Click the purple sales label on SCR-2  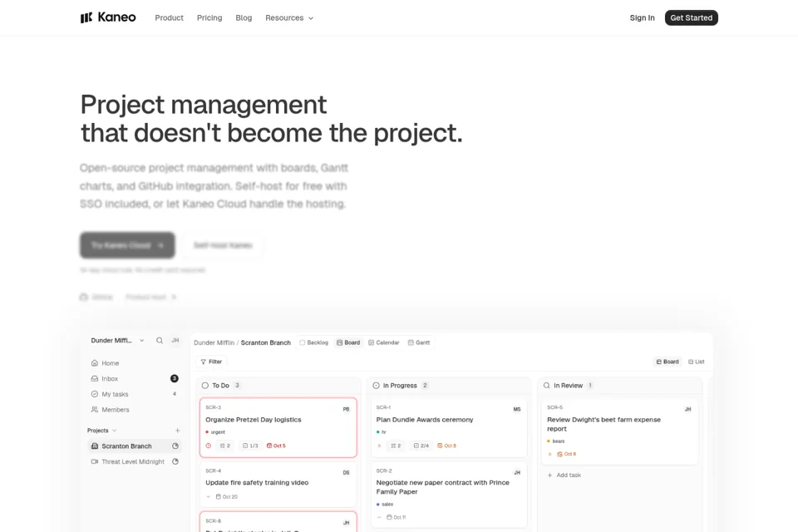pyautogui.click(x=385, y=505)
